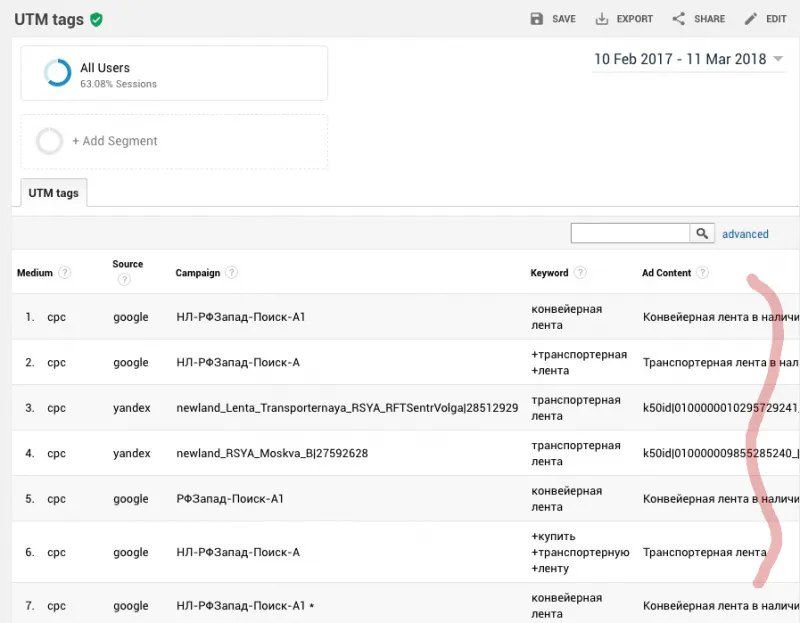Open help for Ad Content column
The image size is (800, 623).
(703, 272)
